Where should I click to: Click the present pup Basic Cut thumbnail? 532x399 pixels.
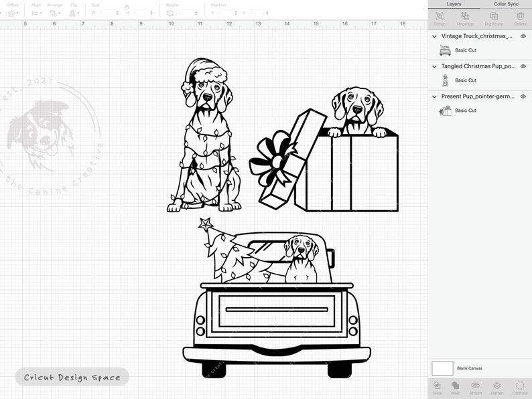[x=445, y=110]
